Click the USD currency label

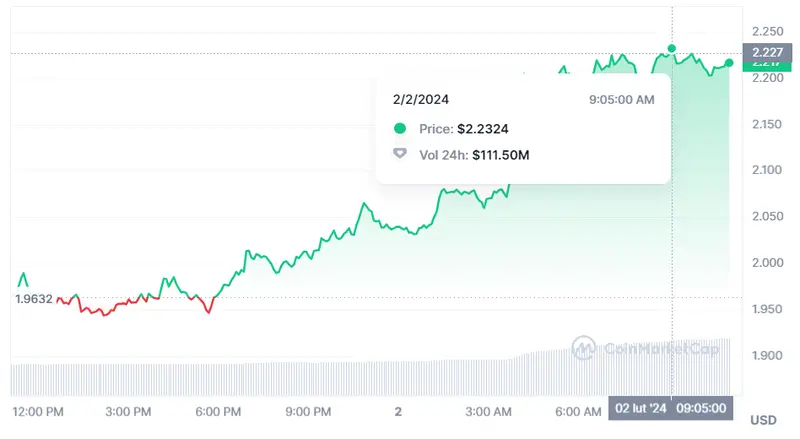(x=763, y=420)
